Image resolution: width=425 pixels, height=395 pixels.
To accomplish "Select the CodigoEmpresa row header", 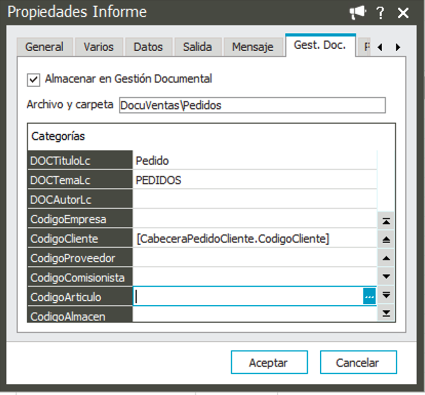I will pyautogui.click(x=80, y=219).
